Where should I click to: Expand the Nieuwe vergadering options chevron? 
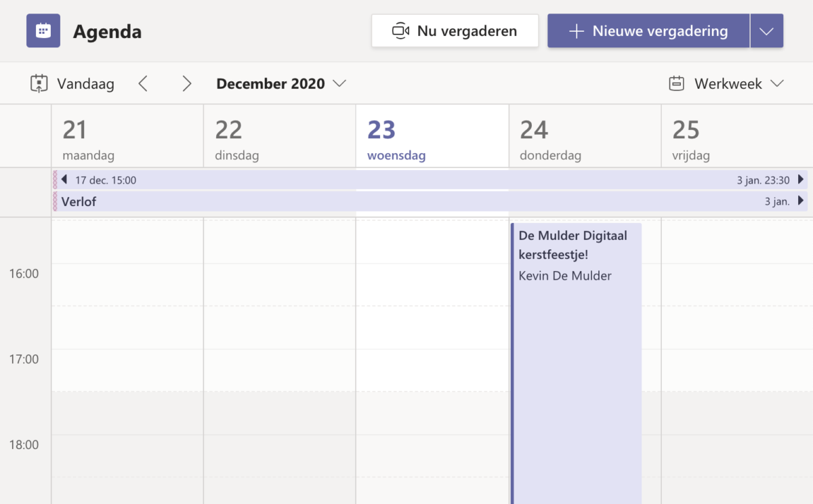(x=766, y=30)
